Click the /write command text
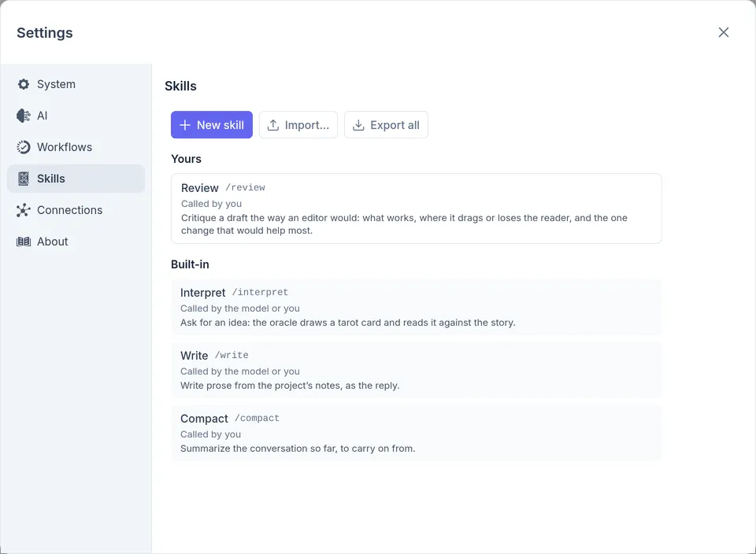The height and width of the screenshot is (554, 756). [x=232, y=355]
